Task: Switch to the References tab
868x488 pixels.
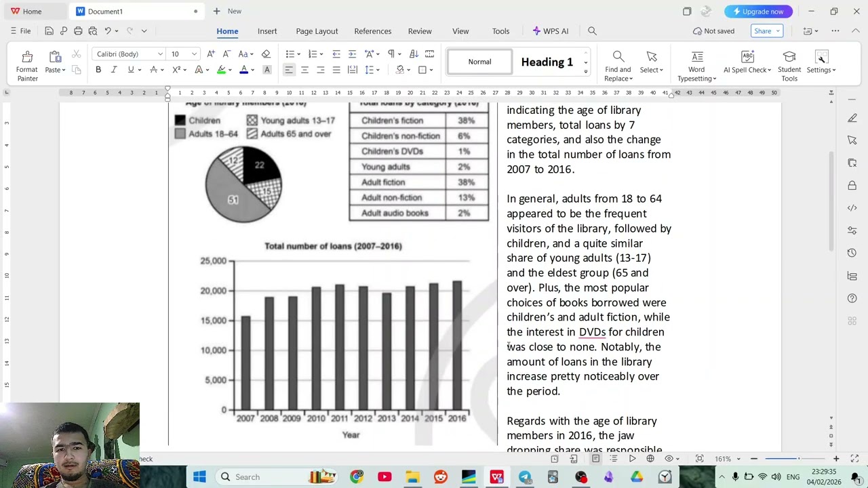Action: (x=372, y=31)
